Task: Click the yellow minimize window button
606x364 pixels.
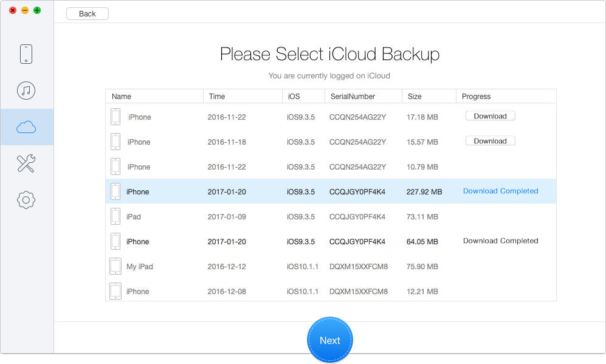Action: [x=25, y=10]
